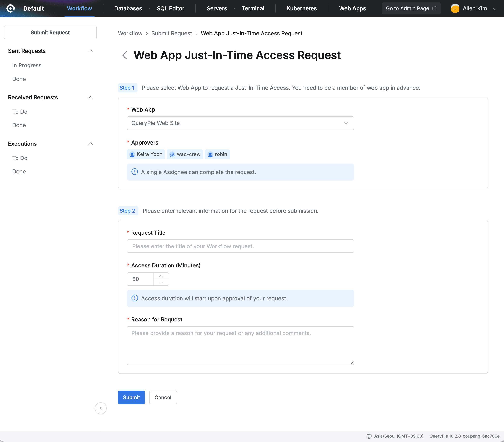Click the Request Title input field
This screenshot has width=504, height=442.
pyautogui.click(x=240, y=246)
